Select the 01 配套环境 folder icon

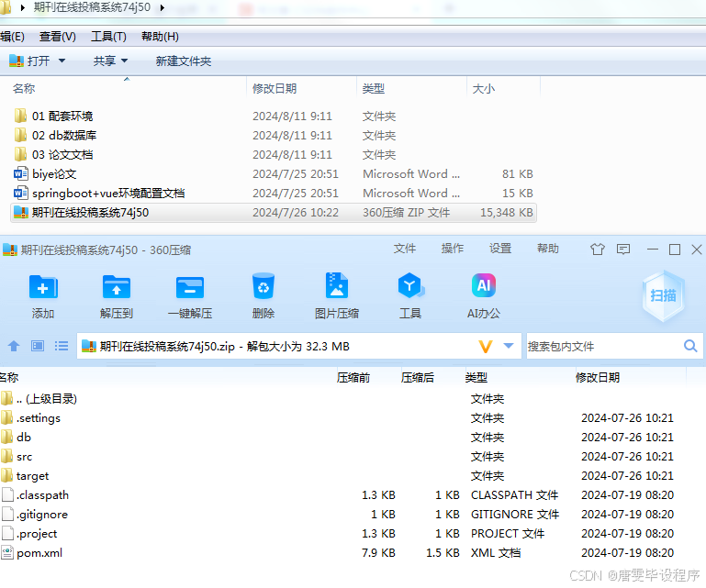coord(20,116)
